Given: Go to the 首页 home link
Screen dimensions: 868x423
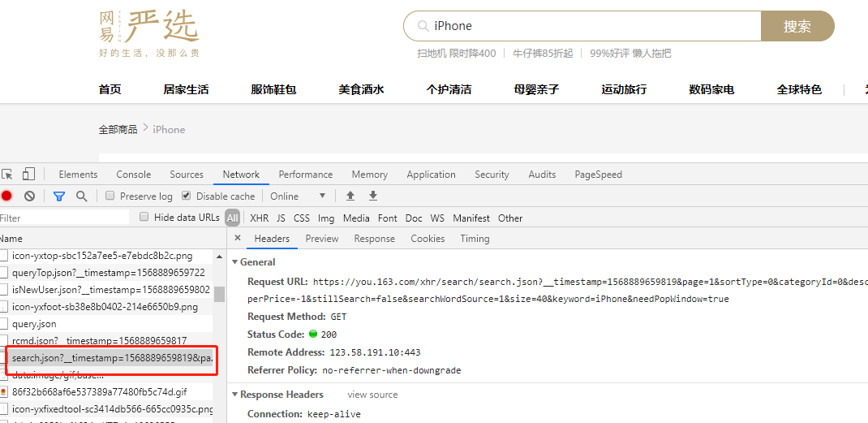Looking at the screenshot, I should coord(110,90).
